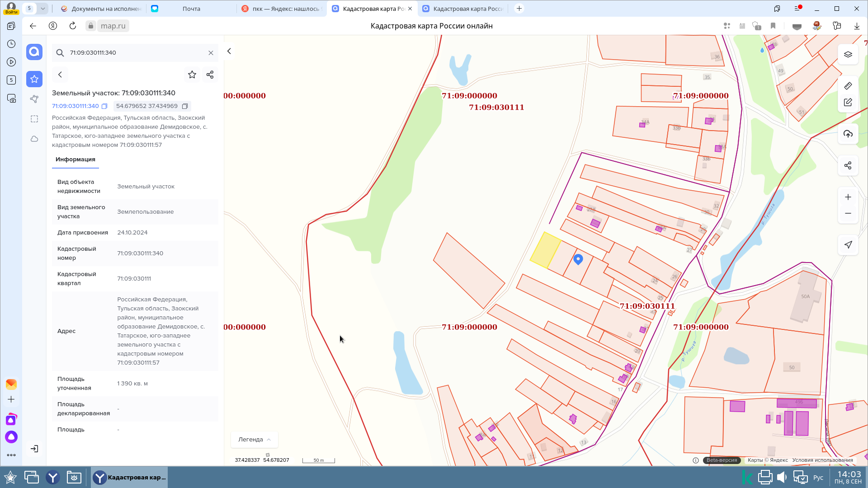Select the Информация tab
This screenshot has height=488, width=868.
(75, 160)
